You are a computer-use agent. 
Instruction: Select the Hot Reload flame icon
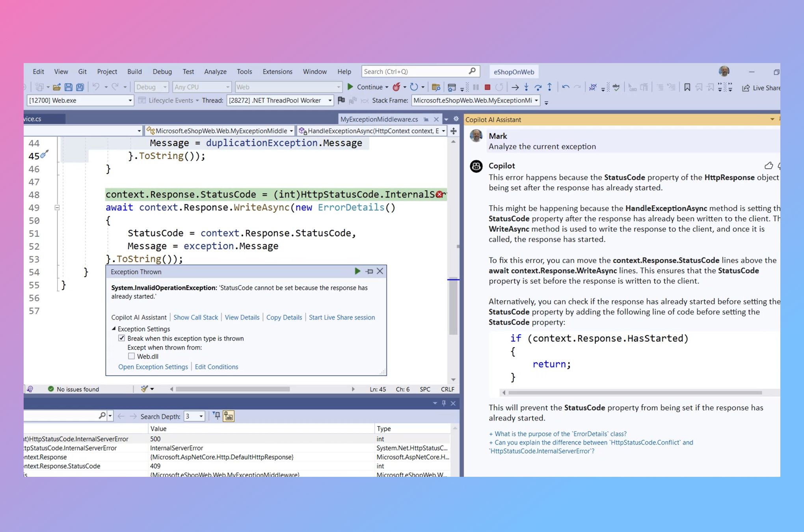[x=396, y=87]
